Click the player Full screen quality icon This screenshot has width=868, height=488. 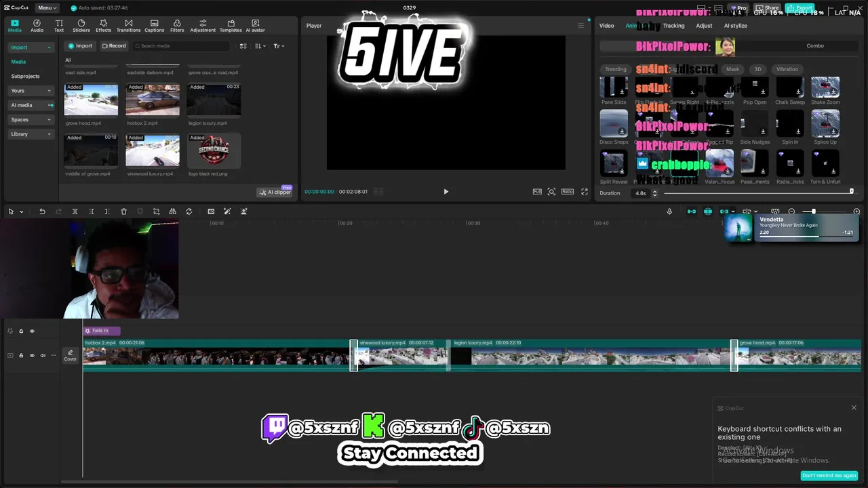pyautogui.click(x=537, y=192)
